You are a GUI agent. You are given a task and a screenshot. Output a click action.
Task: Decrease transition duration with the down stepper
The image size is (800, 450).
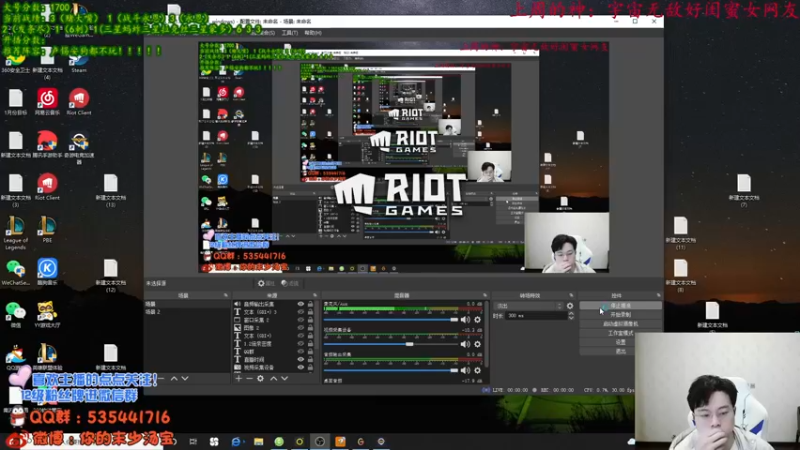(571, 318)
